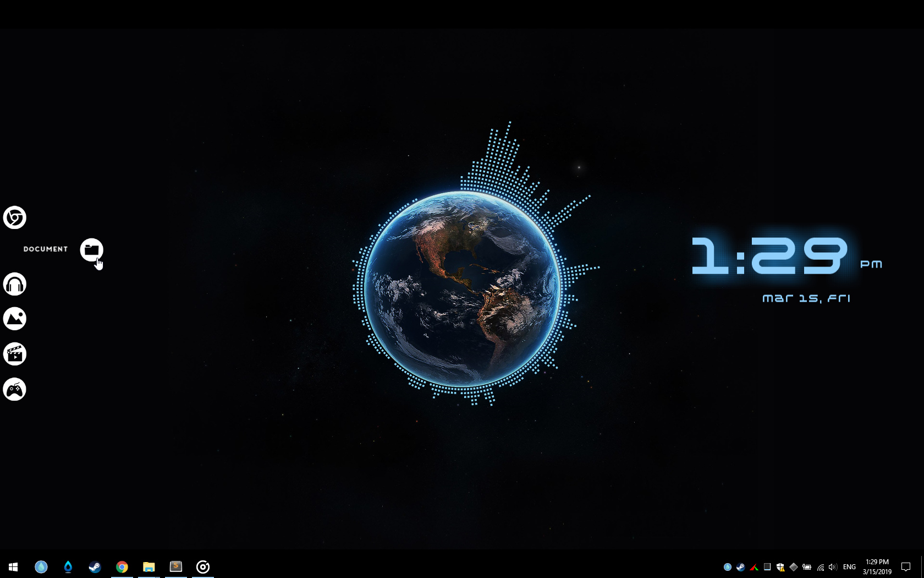This screenshot has height=578, width=924.
Task: Open the DOCUMENT folder shortcut
Action: point(92,250)
